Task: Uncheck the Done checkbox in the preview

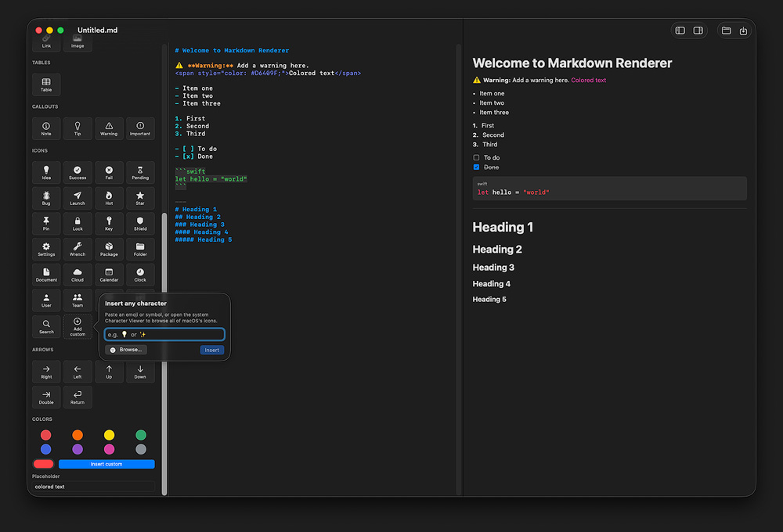Action: [x=476, y=167]
